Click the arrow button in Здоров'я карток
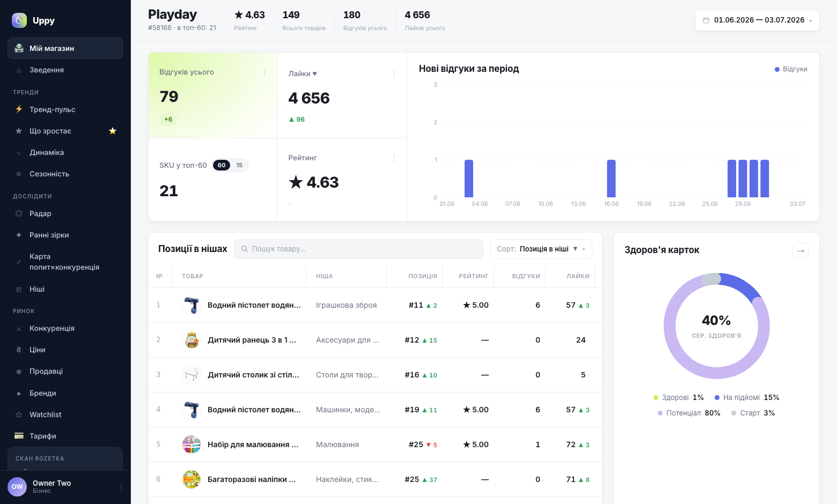Image resolution: width=837 pixels, height=504 pixels. point(801,250)
